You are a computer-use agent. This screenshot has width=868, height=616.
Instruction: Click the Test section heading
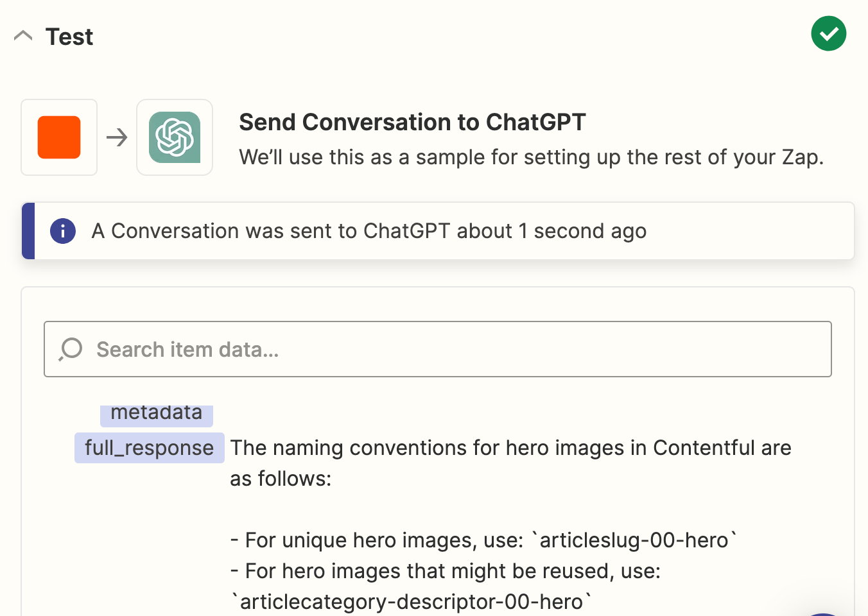click(x=69, y=37)
